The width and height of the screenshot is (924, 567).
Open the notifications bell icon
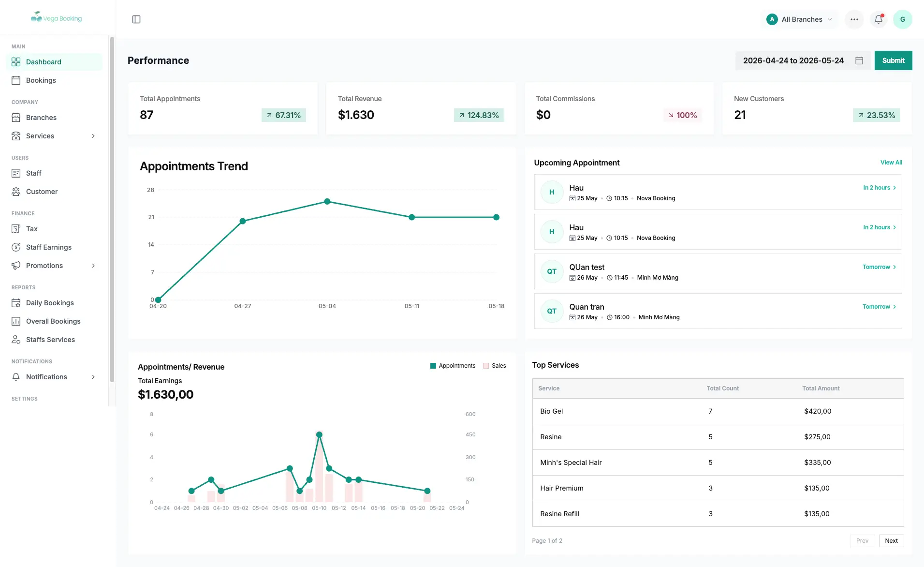coord(879,19)
